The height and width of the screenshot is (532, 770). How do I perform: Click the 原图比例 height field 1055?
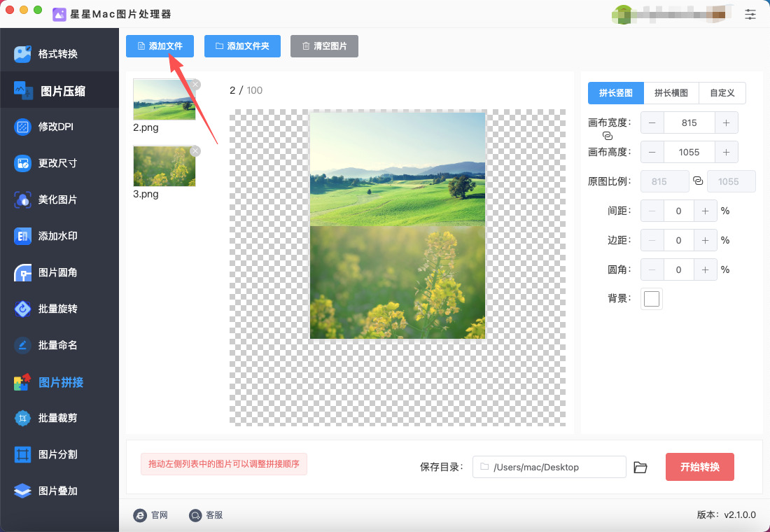(731, 181)
